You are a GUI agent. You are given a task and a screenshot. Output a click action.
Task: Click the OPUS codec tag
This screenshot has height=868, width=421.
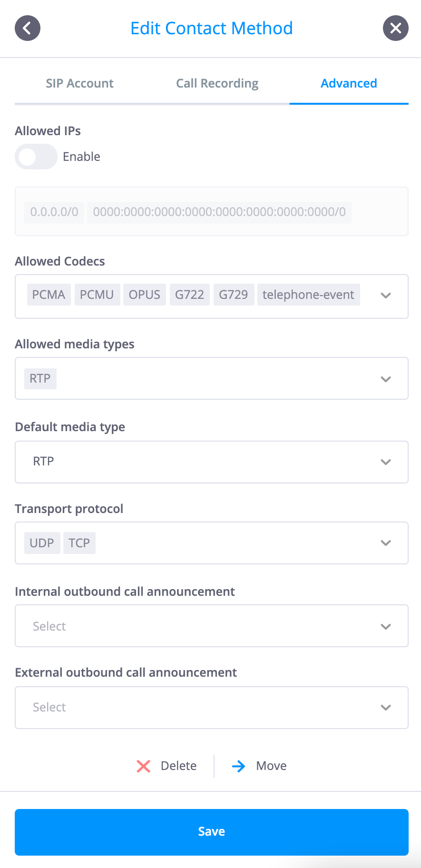pos(145,295)
